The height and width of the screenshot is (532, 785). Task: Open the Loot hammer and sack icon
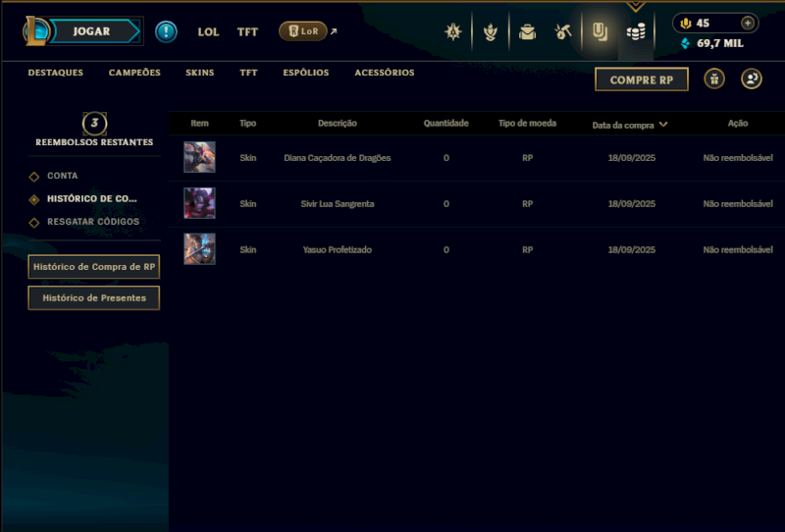563,32
